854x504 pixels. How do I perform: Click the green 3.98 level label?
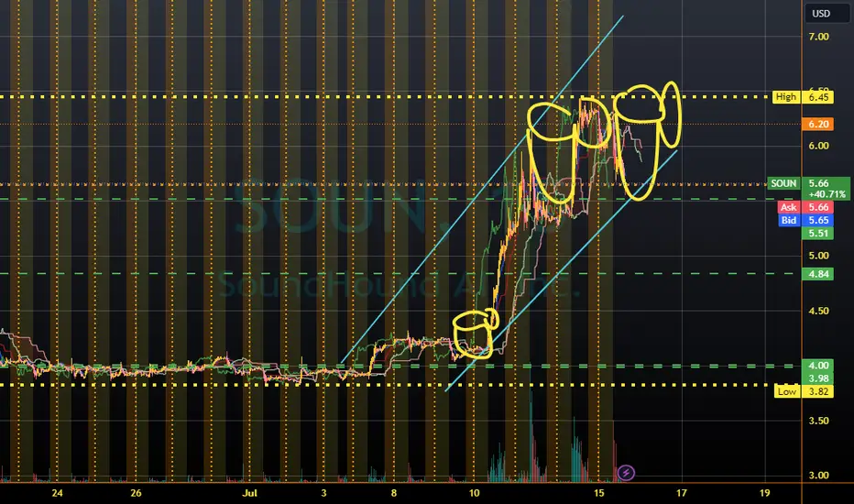coord(818,378)
